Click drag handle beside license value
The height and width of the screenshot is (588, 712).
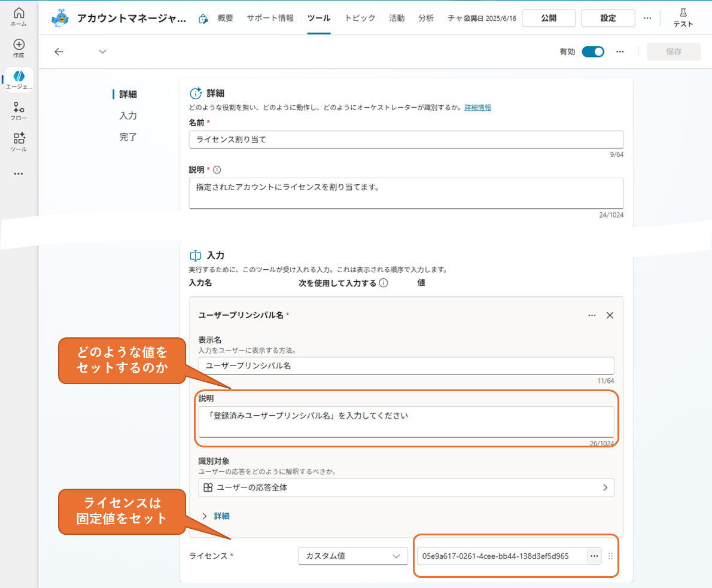(610, 556)
